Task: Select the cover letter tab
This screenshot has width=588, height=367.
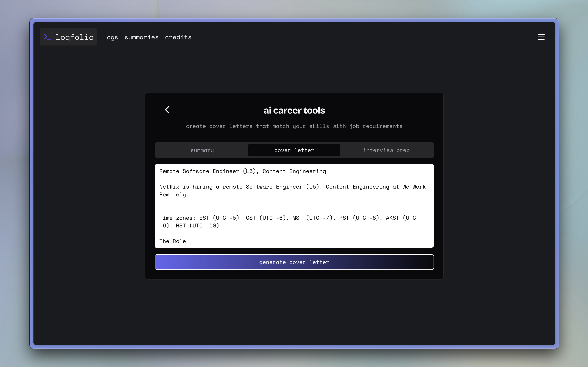Action: click(x=294, y=150)
